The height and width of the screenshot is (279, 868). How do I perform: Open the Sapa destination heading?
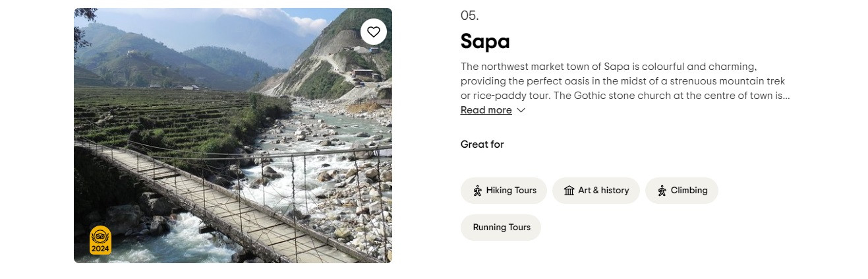coord(485,42)
